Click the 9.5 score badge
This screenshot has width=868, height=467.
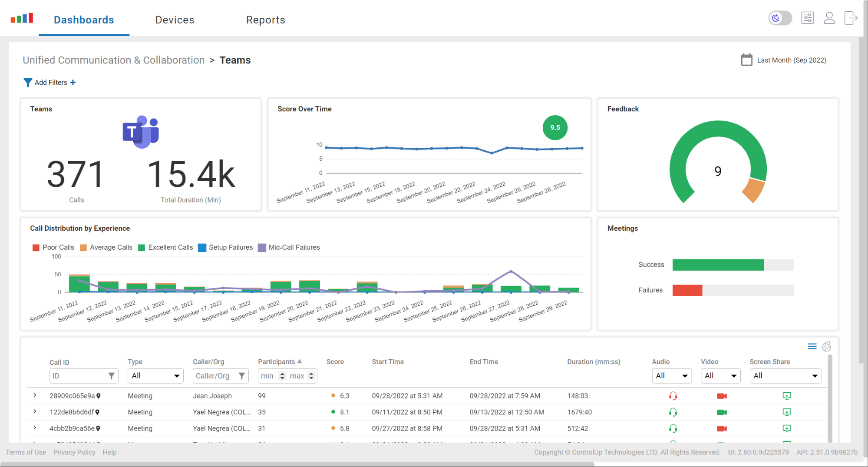tap(555, 128)
